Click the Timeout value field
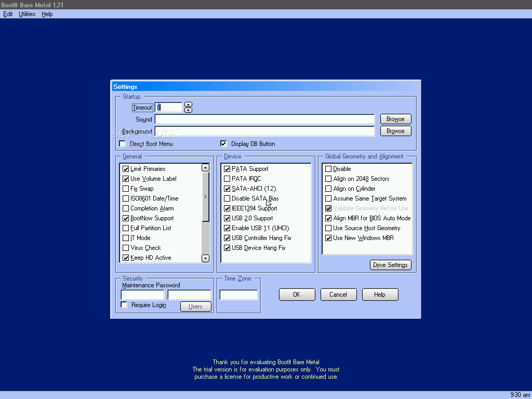This screenshot has height=399, width=532. pos(168,108)
